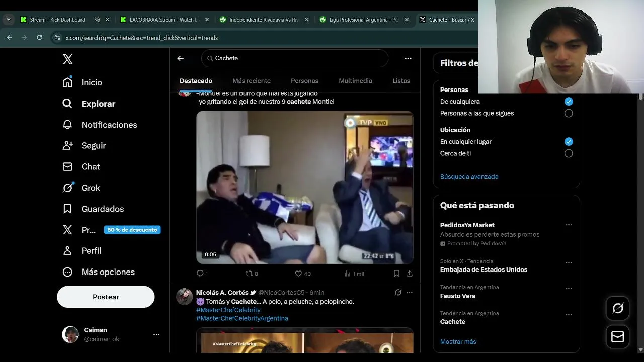Open more options on Nicolás Cortés post
The height and width of the screenshot is (362, 644).
tap(410, 292)
